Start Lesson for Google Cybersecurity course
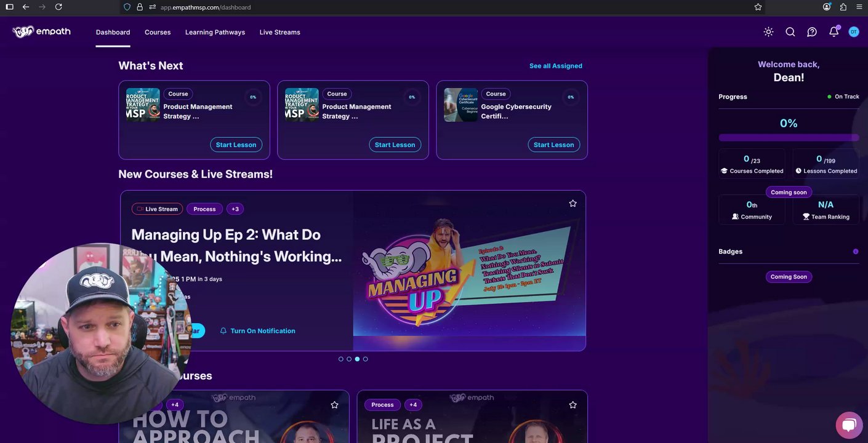This screenshot has height=443, width=868. point(554,145)
